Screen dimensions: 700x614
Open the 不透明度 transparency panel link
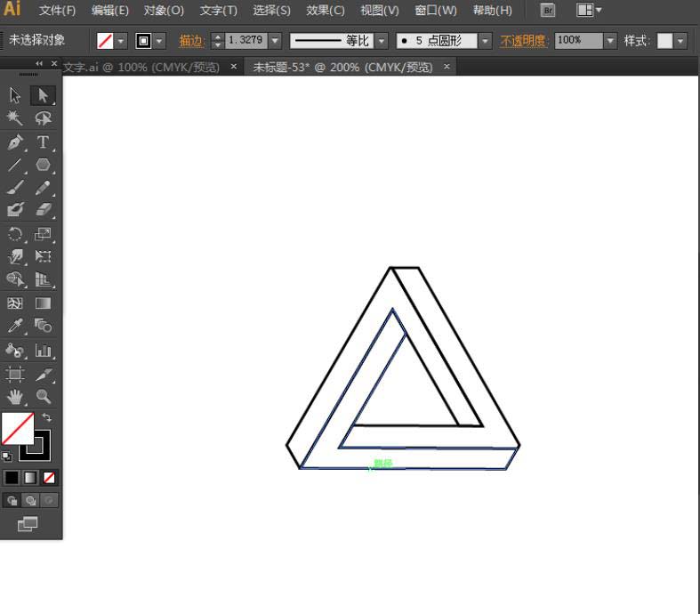click(x=524, y=41)
